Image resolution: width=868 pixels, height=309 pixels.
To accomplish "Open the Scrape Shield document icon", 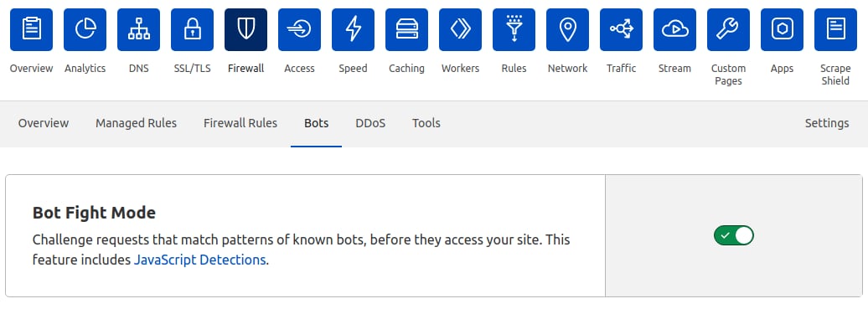I will [x=836, y=30].
